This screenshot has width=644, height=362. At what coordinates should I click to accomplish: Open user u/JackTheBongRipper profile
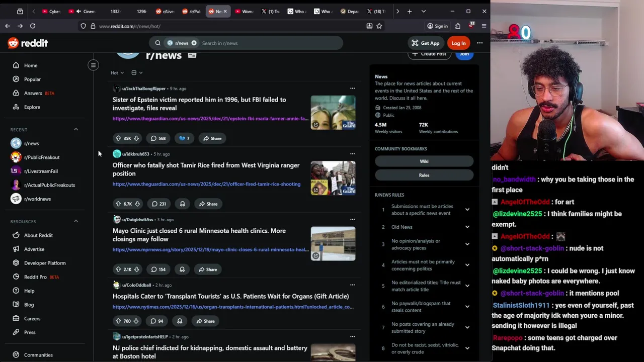click(x=143, y=88)
